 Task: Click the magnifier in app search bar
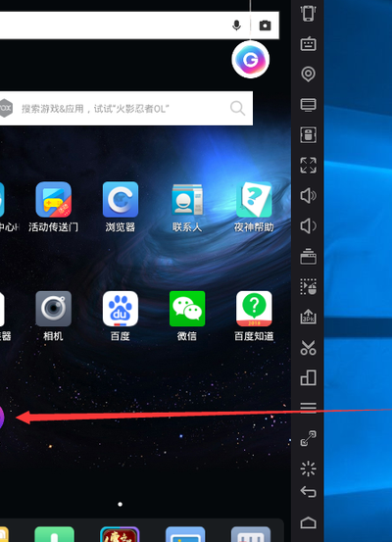(x=238, y=108)
